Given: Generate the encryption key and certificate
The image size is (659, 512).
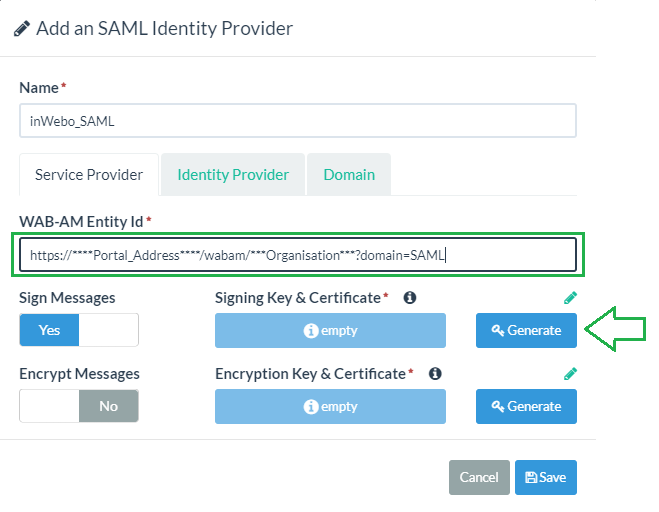Looking at the screenshot, I should tap(526, 406).
